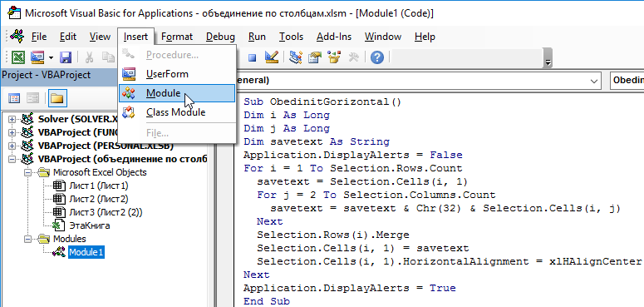Select ЭтаКнига in project tree
The image size is (644, 307).
coord(89,225)
